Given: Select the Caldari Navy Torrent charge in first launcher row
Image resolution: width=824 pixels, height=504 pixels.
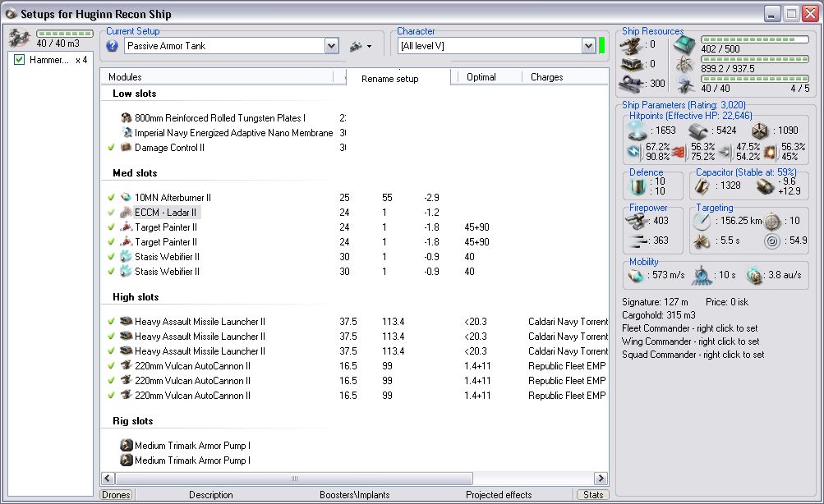Looking at the screenshot, I should [x=568, y=321].
